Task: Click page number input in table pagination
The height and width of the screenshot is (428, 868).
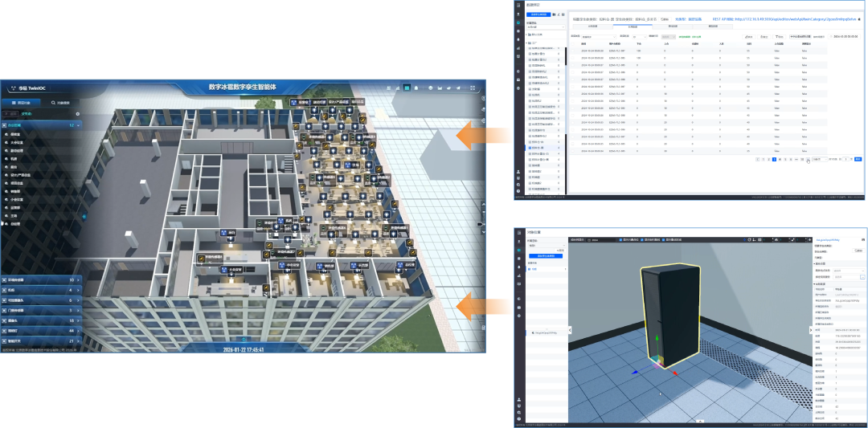Action: pyautogui.click(x=845, y=159)
